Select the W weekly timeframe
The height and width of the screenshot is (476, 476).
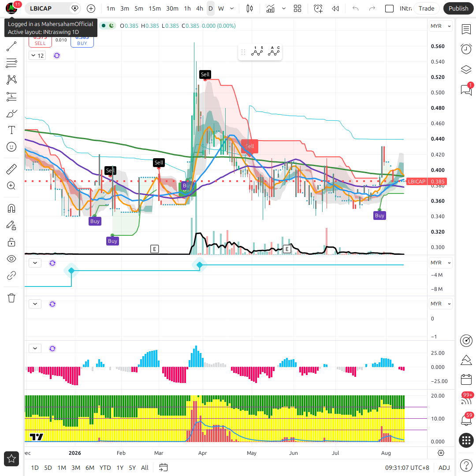tap(221, 8)
